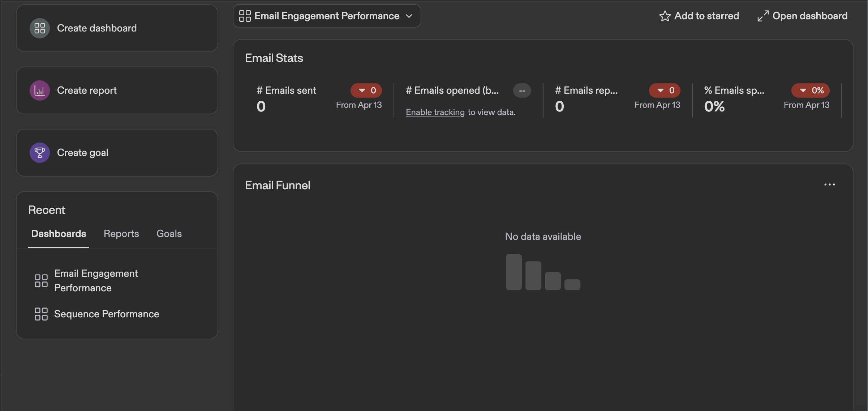This screenshot has height=411, width=868.
Task: Click the Enable tracking link
Action: (x=435, y=112)
